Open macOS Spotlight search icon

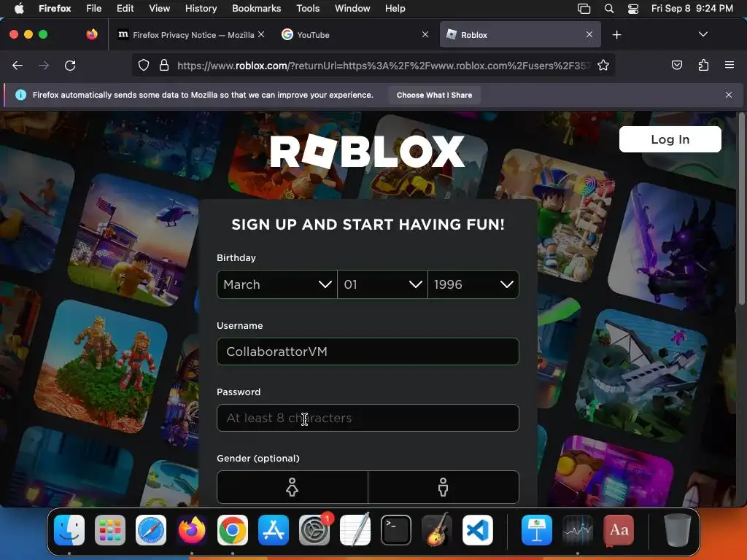pyautogui.click(x=609, y=9)
